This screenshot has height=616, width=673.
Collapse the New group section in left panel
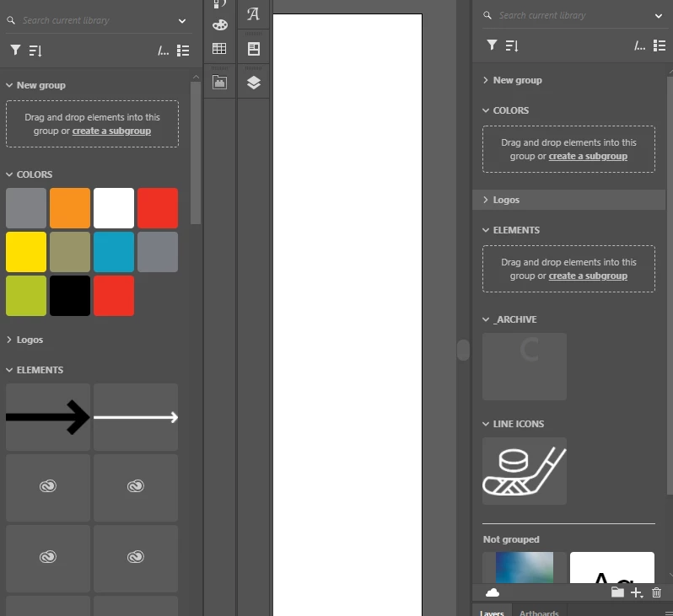pyautogui.click(x=9, y=85)
